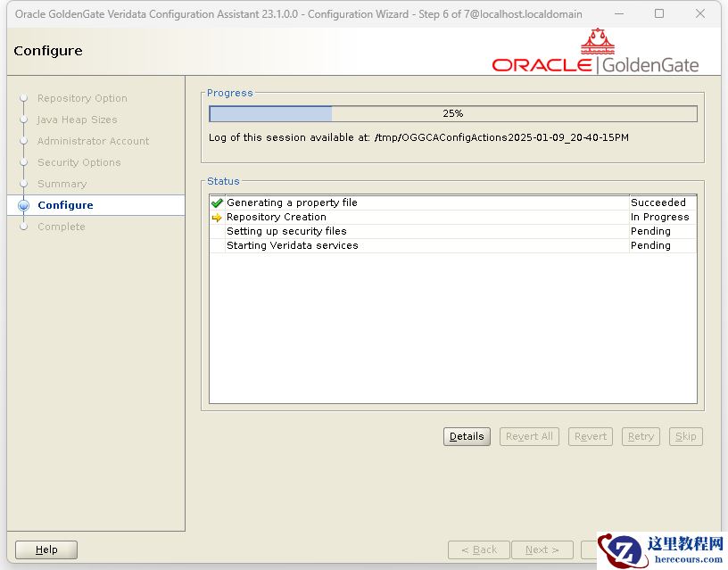Image resolution: width=728 pixels, height=570 pixels.
Task: Click the Succeeded status cell
Action: click(x=663, y=202)
